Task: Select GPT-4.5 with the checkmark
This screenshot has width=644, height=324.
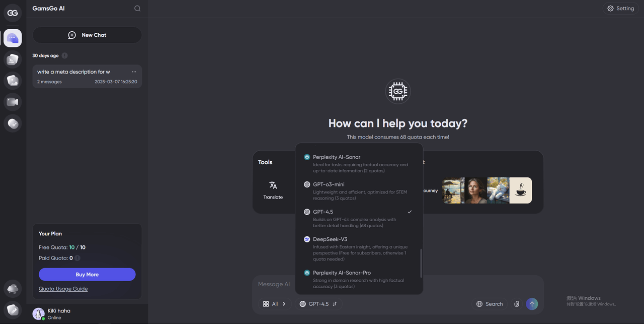Action: [358, 218]
